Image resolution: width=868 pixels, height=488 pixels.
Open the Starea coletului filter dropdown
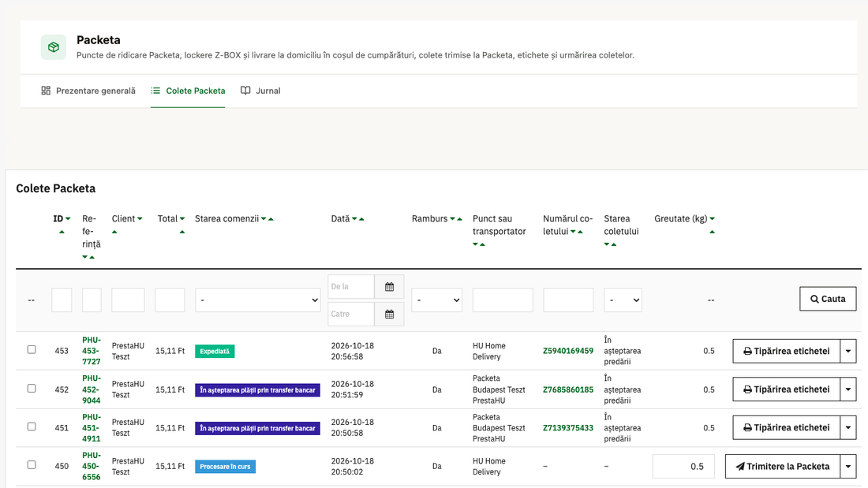[x=623, y=300]
